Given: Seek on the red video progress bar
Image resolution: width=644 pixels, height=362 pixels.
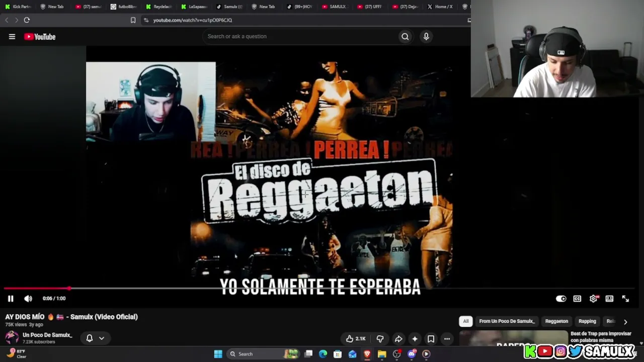Looking at the screenshot, I should pyautogui.click(x=36, y=289).
